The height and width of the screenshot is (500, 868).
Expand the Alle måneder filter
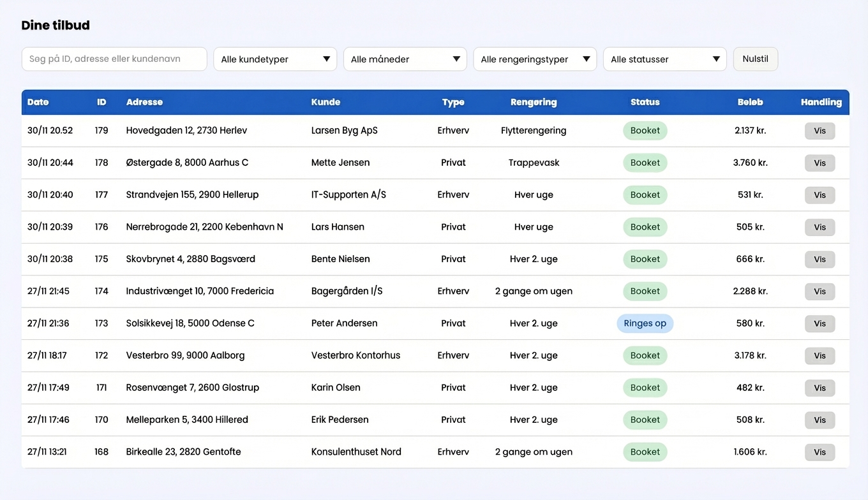coord(405,59)
